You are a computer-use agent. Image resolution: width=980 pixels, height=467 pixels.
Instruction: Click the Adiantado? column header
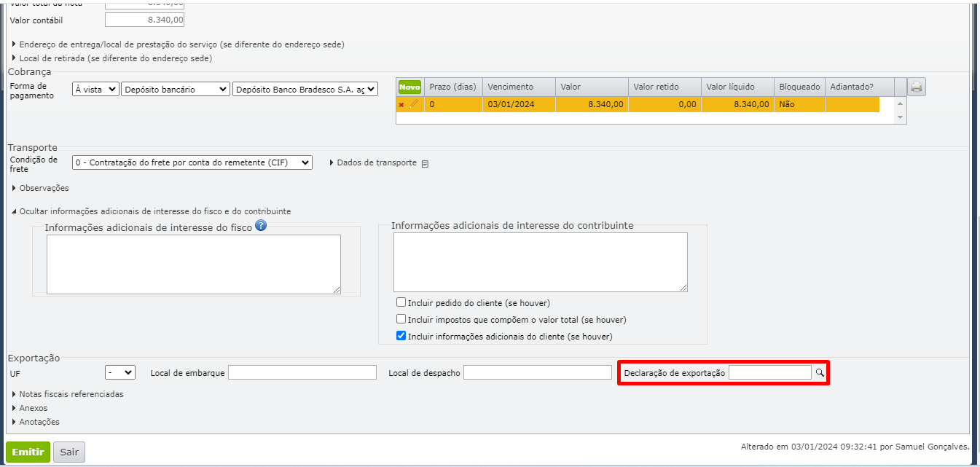point(859,87)
